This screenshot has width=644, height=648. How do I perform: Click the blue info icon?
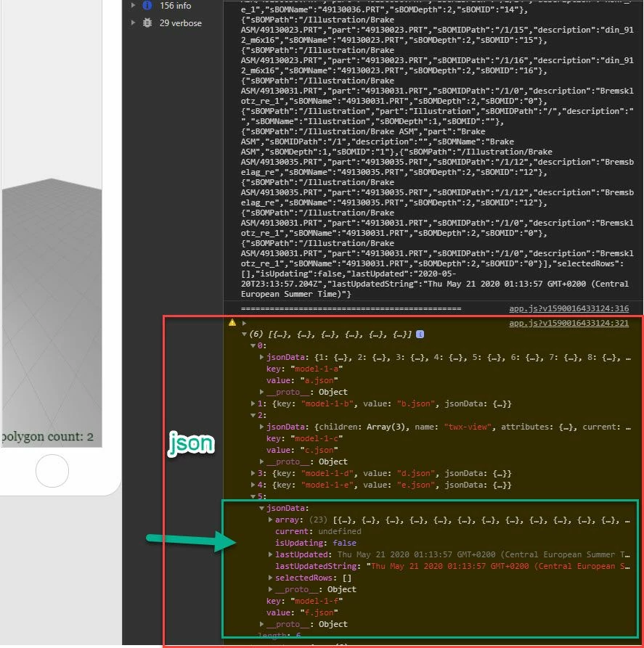pyautogui.click(x=147, y=5)
